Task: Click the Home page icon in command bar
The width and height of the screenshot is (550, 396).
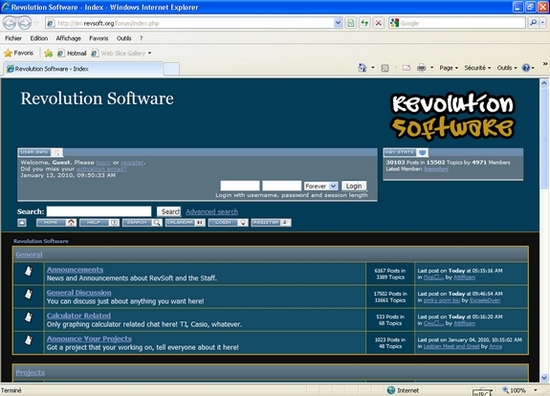Action: click(x=362, y=68)
